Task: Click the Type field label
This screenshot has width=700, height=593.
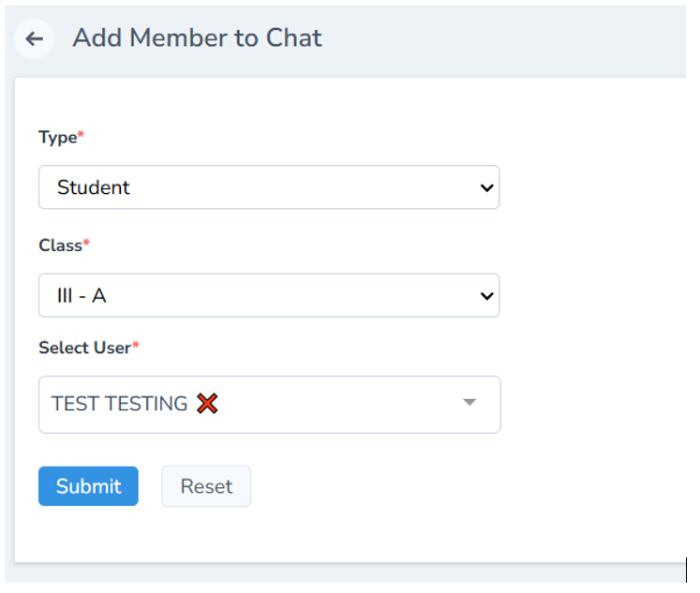Action: coord(57,137)
